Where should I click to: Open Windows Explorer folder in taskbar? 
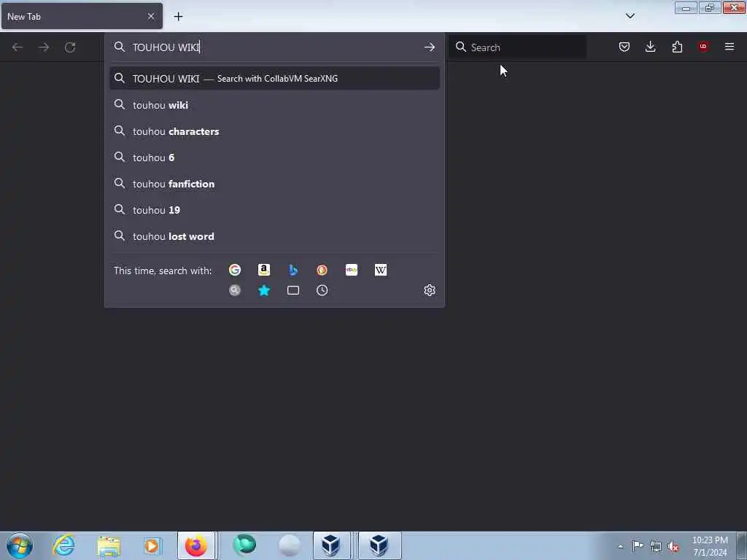(109, 545)
